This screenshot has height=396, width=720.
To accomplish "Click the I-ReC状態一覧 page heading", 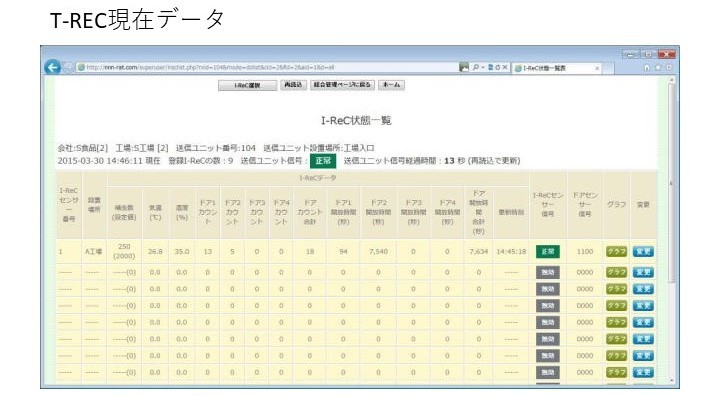I will coord(356,120).
